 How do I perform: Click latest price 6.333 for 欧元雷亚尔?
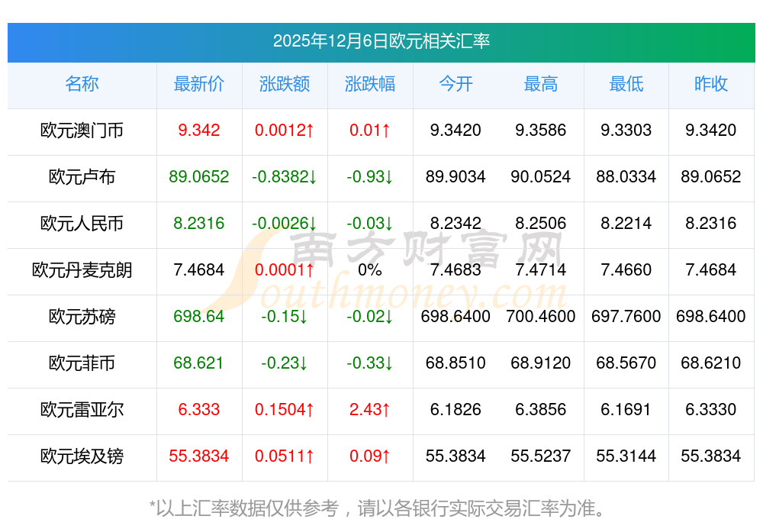point(199,409)
